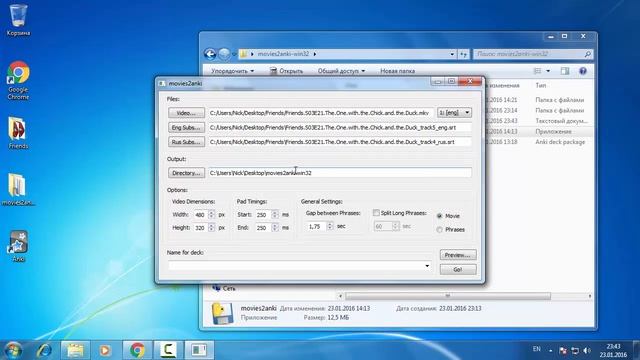Click the clock showing 23:43
The image size is (640, 360).
click(613, 351)
